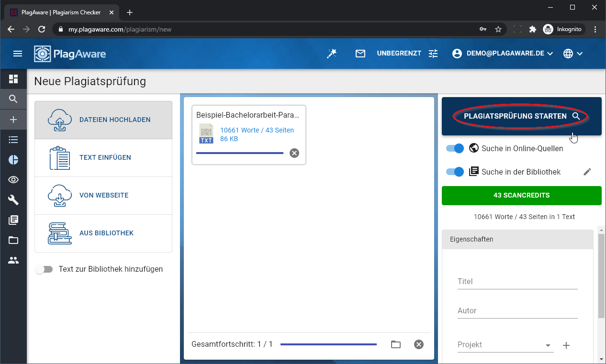Open the magic wand assistant
606x364 pixels.
click(x=332, y=54)
